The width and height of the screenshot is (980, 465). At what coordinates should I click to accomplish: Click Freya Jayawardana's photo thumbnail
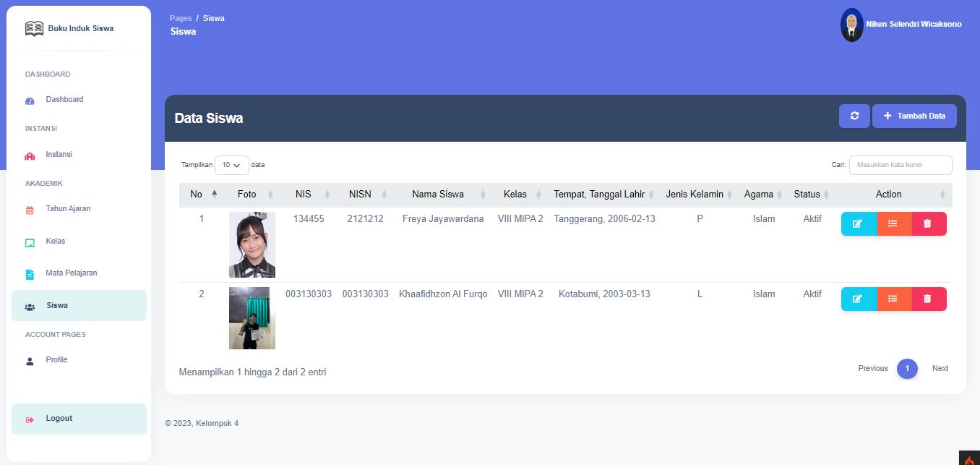pyautogui.click(x=252, y=245)
